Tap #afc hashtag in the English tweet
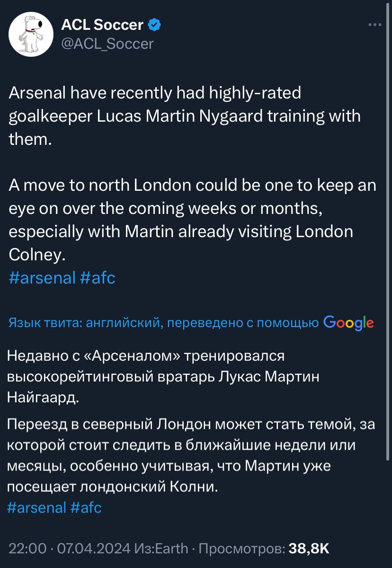Screen dimensions: 392x568 point(98,277)
